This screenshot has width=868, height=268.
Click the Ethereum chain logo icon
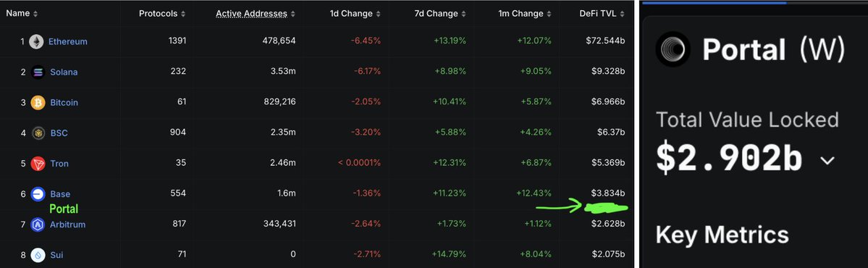pos(37,41)
